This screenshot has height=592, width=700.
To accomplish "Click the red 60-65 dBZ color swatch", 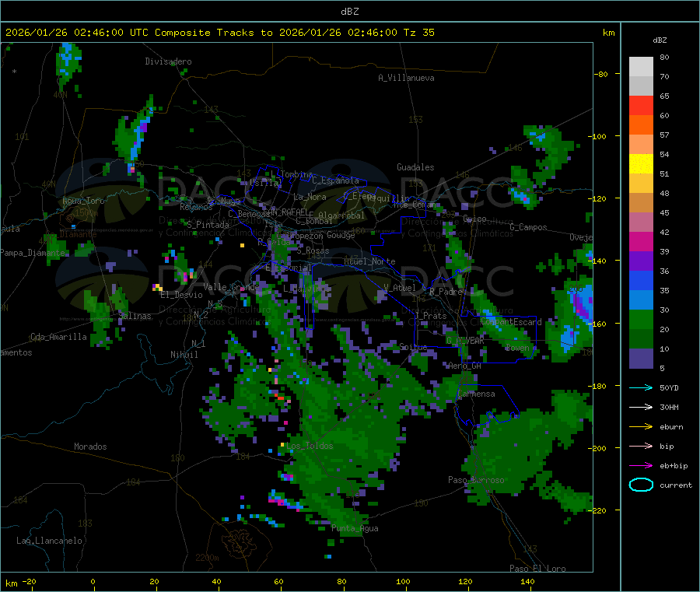I will pyautogui.click(x=641, y=105).
